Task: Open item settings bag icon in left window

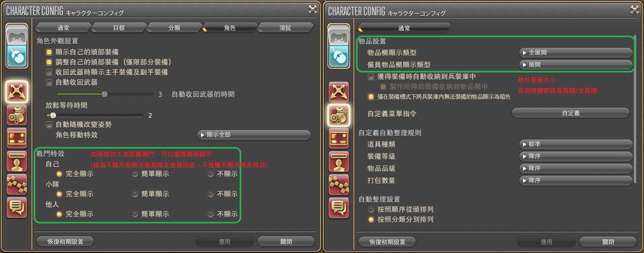Action: coord(17,115)
